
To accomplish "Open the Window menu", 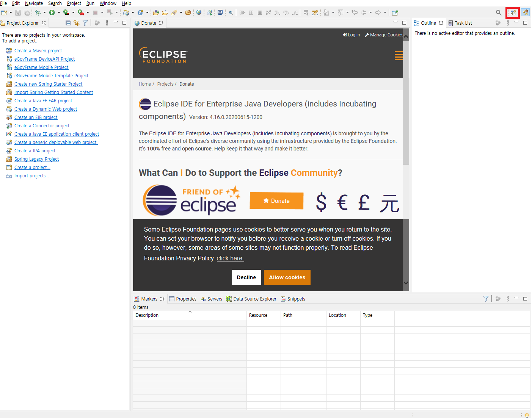I will click(x=108, y=3).
